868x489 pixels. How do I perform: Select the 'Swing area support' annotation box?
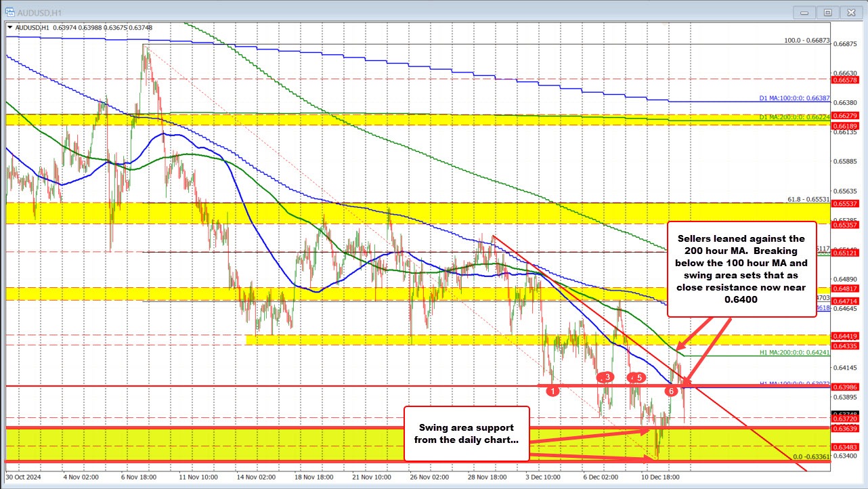[468, 433]
